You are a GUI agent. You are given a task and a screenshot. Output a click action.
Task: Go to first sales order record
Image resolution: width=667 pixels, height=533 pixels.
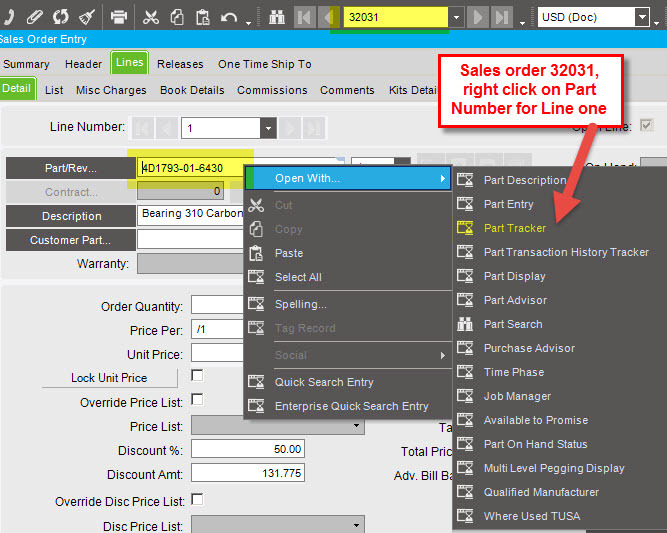coord(304,17)
